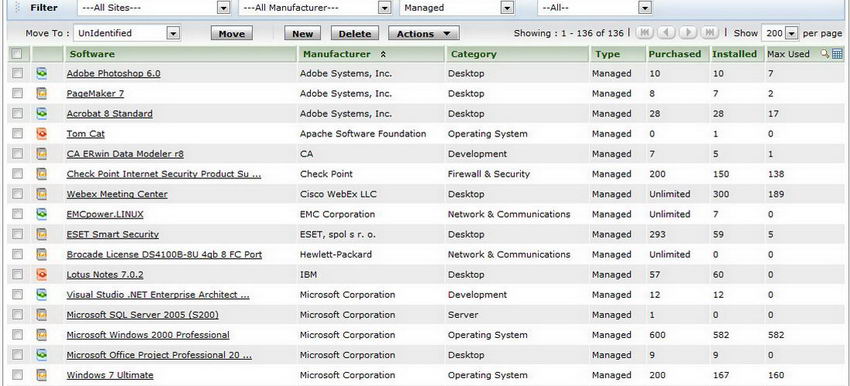Open the Move To UnIdentified dropdown
Image resolution: width=850 pixels, height=386 pixels.
(x=127, y=33)
